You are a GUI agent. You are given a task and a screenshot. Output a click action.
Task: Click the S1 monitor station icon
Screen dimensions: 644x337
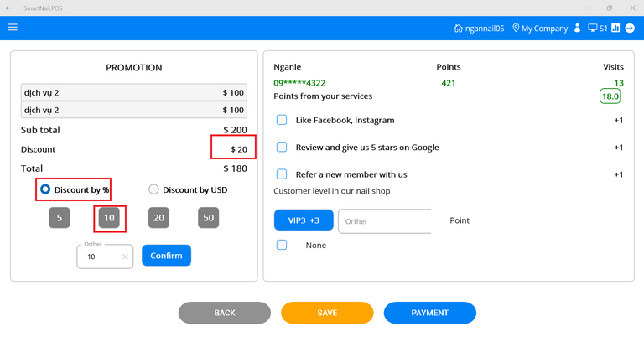pos(593,28)
